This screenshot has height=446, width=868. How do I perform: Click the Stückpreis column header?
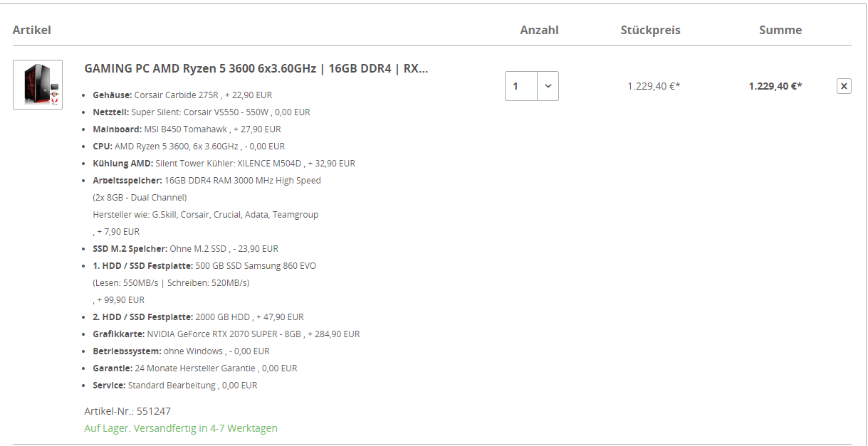[x=650, y=30]
